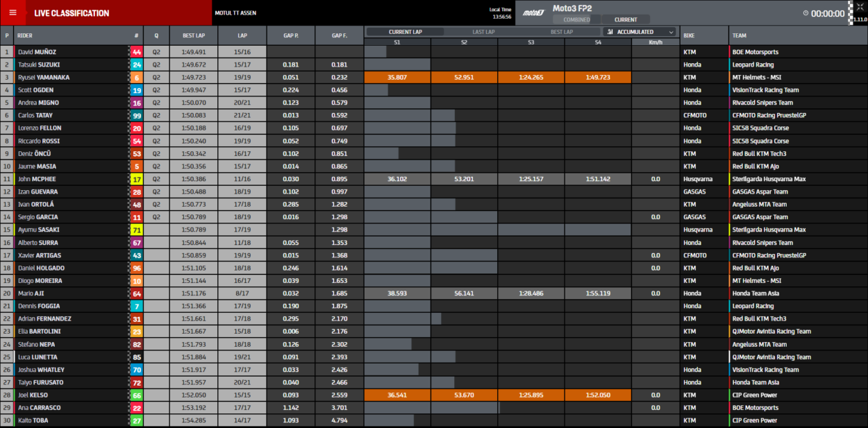The height and width of the screenshot is (428, 868).
Task: Click the LAP column header
Action: point(242,35)
